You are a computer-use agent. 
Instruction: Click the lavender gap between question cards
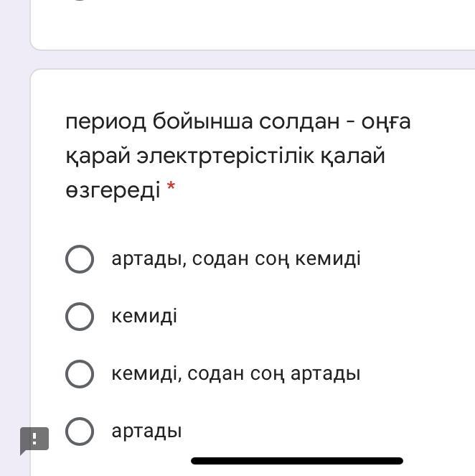pos(253,60)
